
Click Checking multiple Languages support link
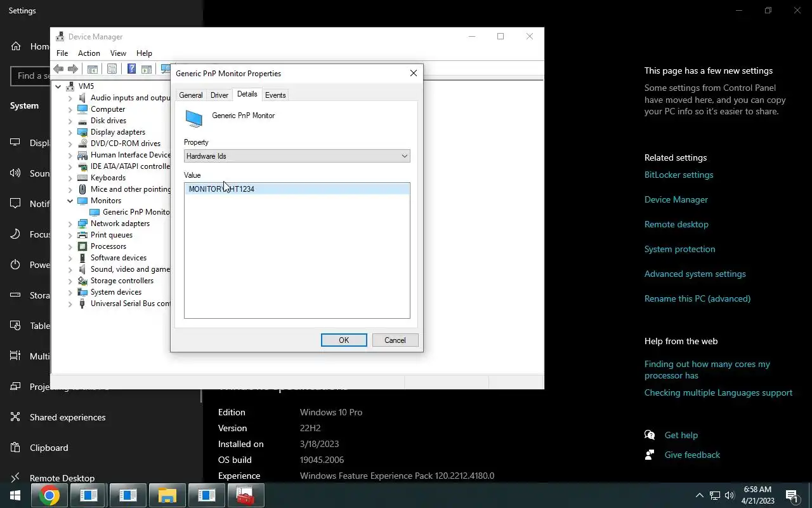pos(718,392)
